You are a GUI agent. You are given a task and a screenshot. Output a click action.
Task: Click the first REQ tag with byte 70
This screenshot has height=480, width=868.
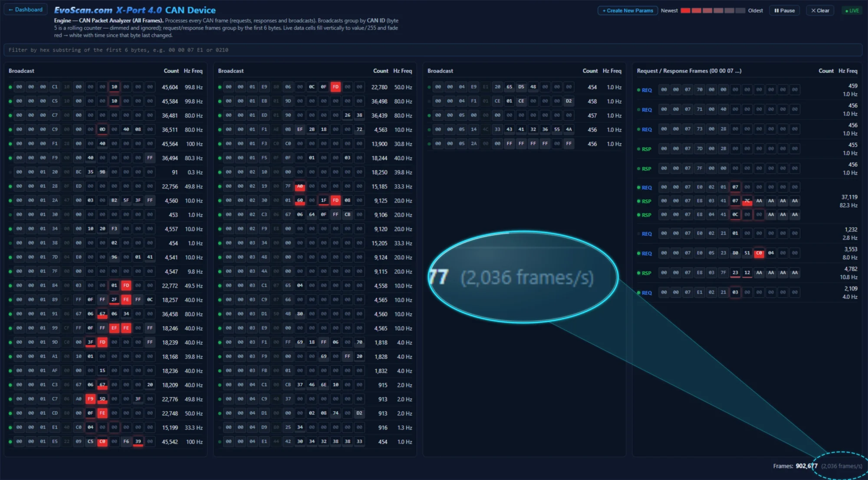coord(647,90)
